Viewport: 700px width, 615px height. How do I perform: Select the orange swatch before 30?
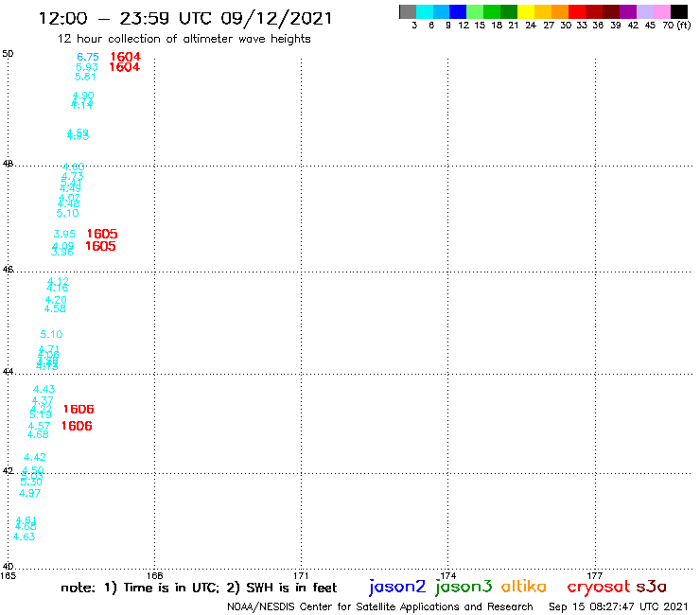[x=560, y=11]
